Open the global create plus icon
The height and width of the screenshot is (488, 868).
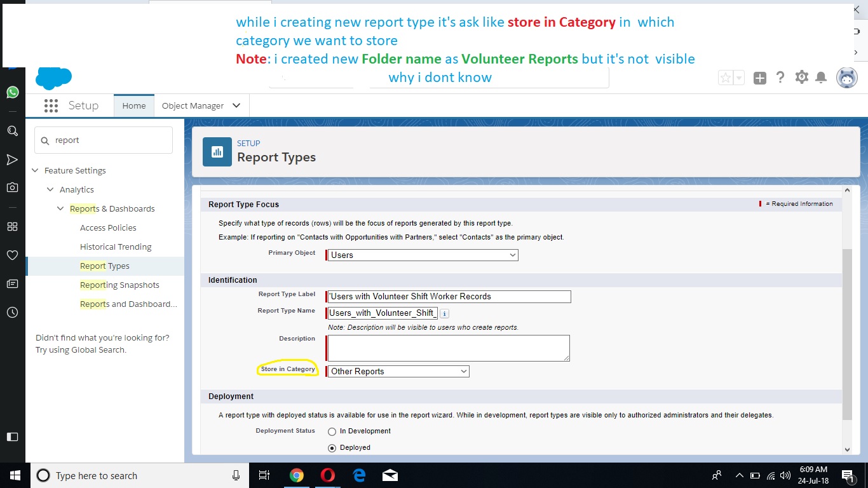click(760, 78)
